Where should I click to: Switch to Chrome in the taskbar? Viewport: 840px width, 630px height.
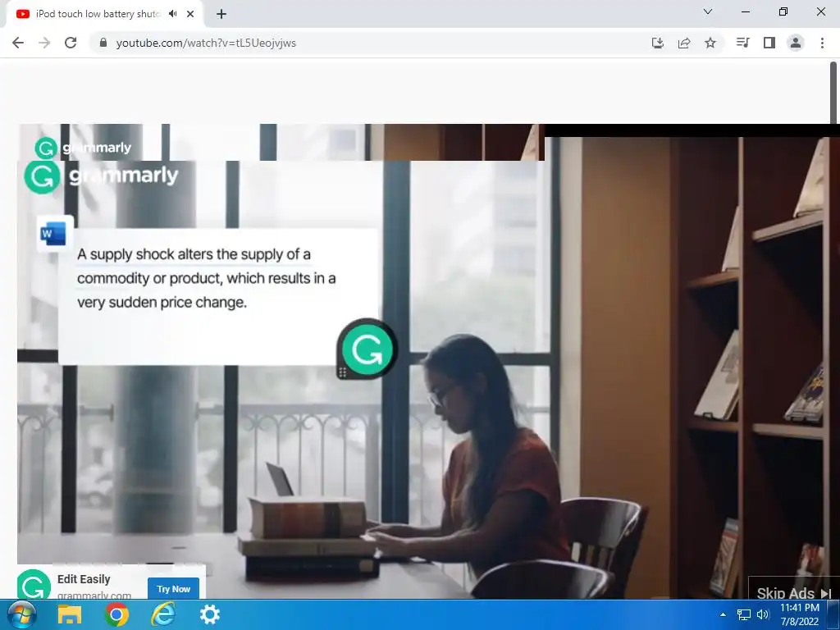pos(116,614)
